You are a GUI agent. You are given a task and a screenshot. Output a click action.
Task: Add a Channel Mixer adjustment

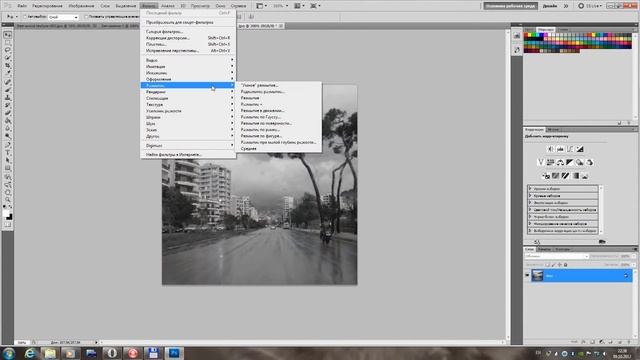[589, 162]
